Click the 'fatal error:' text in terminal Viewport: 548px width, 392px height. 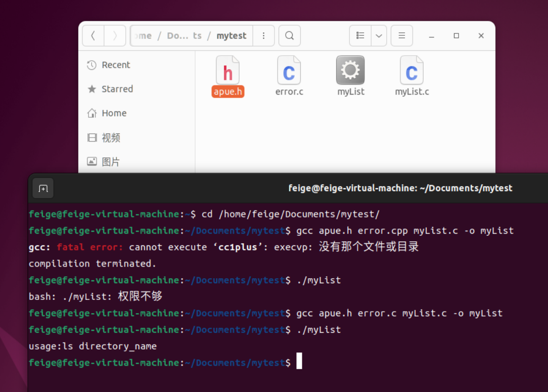[90, 247]
